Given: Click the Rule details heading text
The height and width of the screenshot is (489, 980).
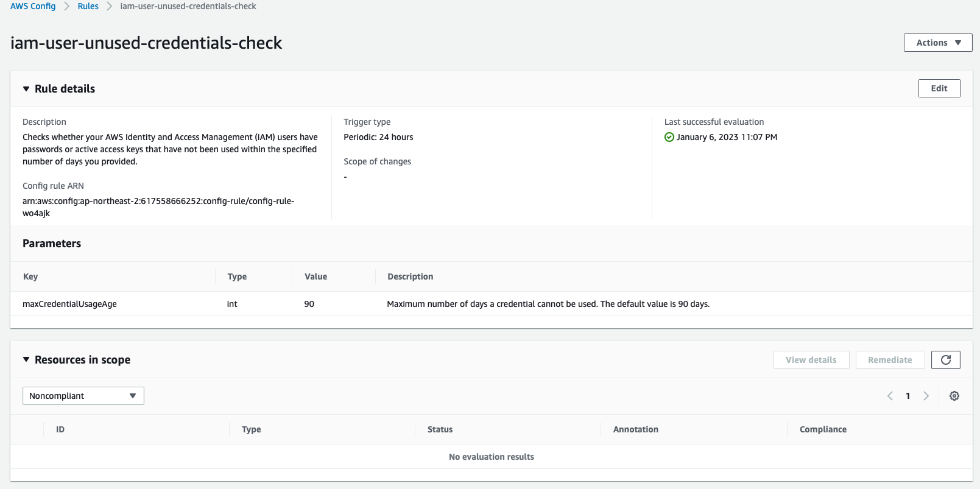Looking at the screenshot, I should point(65,89).
